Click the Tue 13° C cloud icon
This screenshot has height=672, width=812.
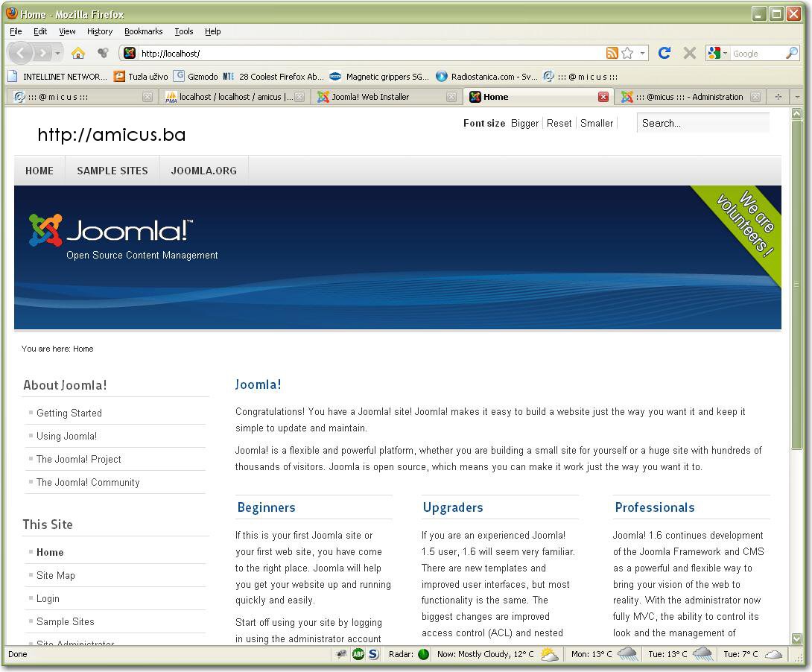tap(702, 654)
